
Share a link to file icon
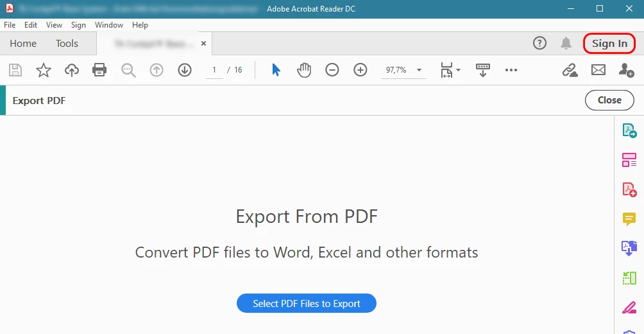tap(570, 70)
